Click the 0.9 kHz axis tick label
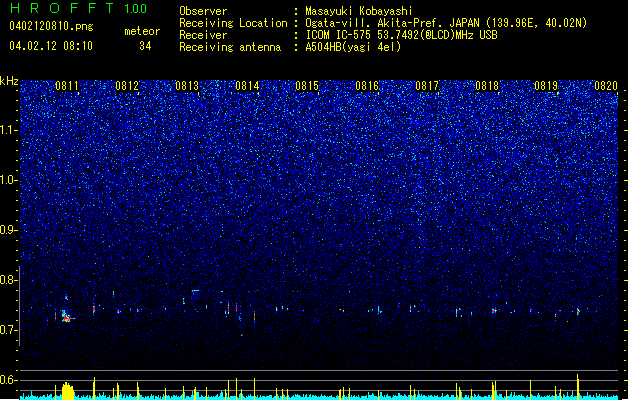The height and width of the screenshot is (400, 629). 9,230
